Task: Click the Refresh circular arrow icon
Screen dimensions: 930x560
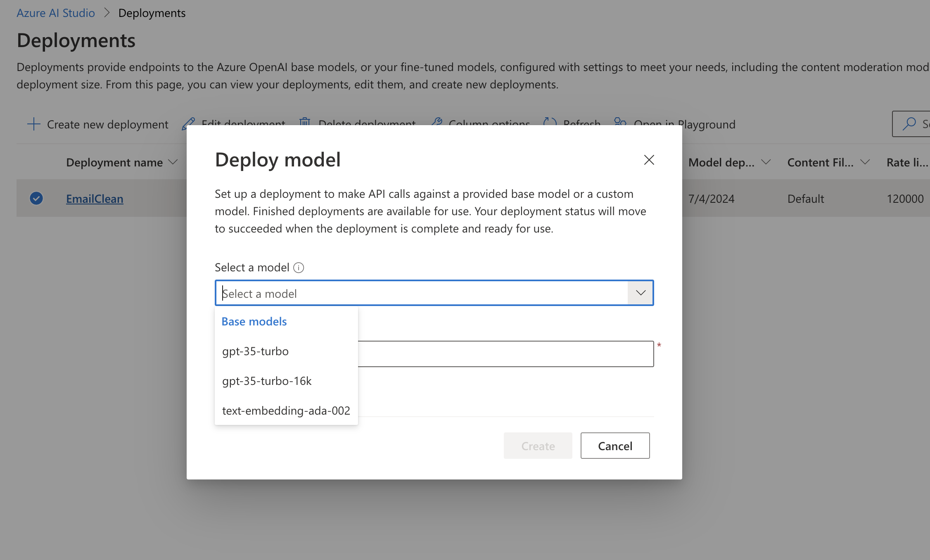Action: coord(550,121)
